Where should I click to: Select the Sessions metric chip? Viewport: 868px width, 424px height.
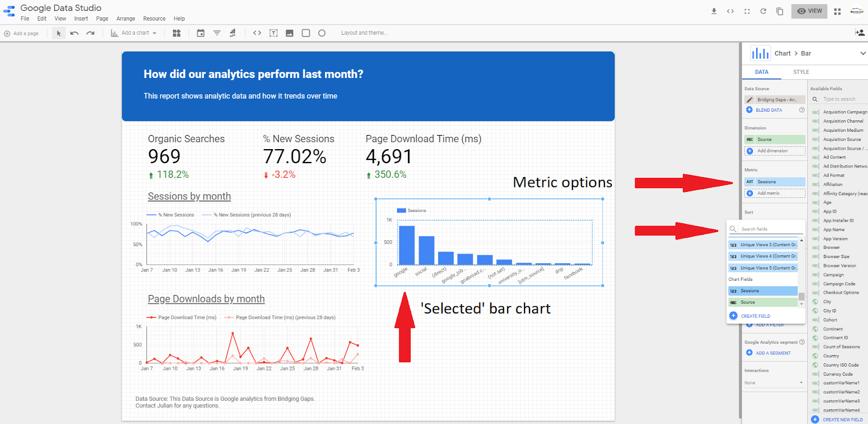point(775,182)
